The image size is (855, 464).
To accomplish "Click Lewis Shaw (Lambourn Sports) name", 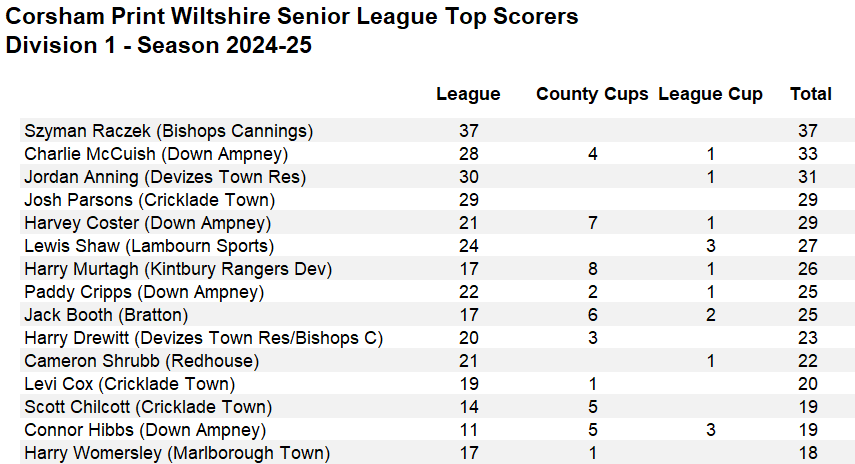I will [148, 246].
